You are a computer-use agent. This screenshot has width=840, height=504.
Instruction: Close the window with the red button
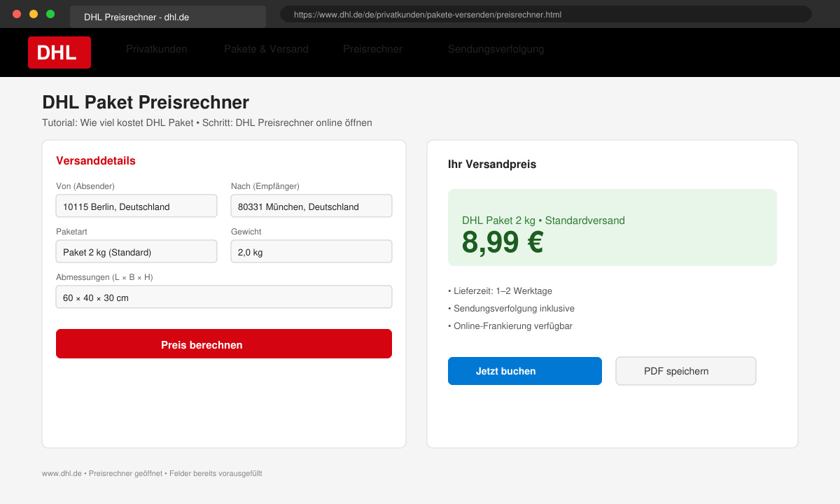(x=17, y=14)
